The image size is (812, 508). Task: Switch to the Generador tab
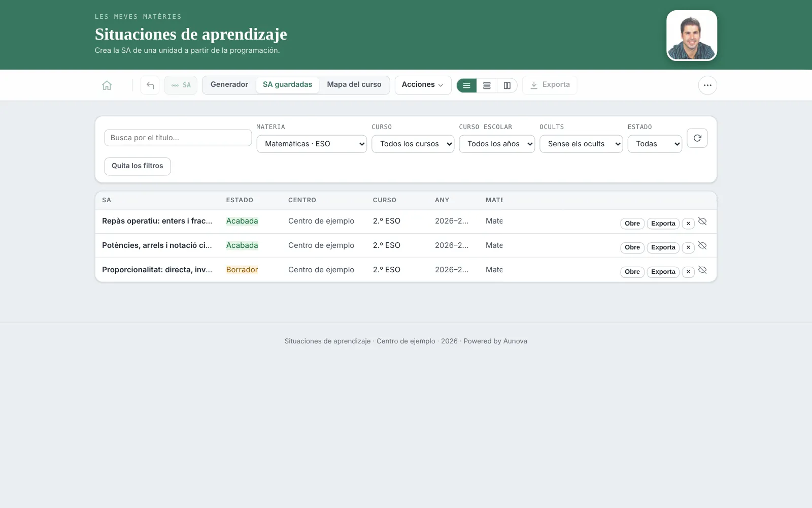pyautogui.click(x=229, y=85)
